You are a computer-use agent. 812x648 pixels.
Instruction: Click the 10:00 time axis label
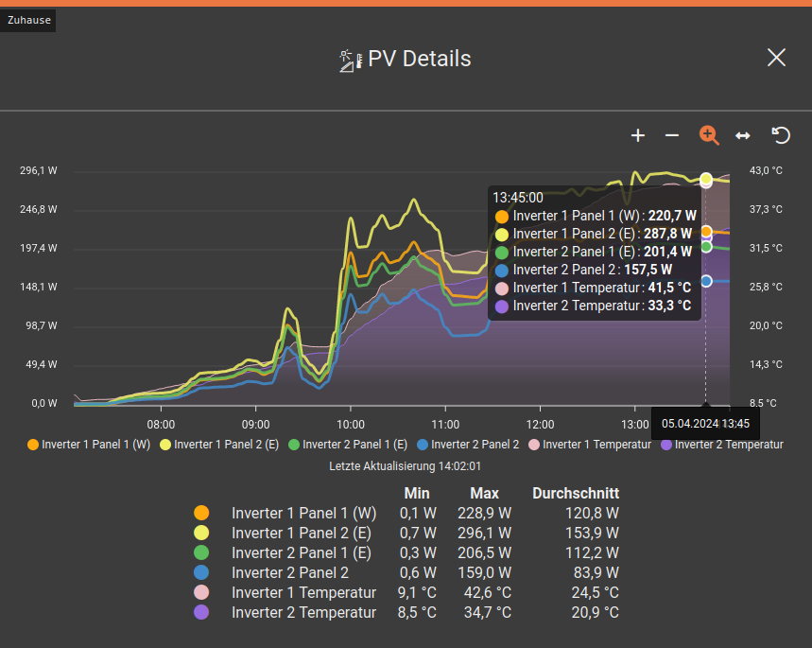(351, 425)
